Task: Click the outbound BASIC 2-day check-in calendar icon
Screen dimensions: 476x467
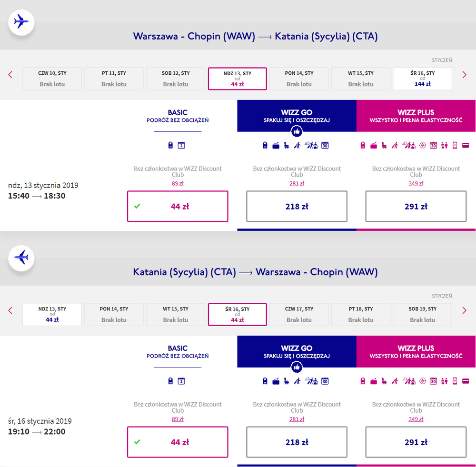Action: [x=181, y=146]
